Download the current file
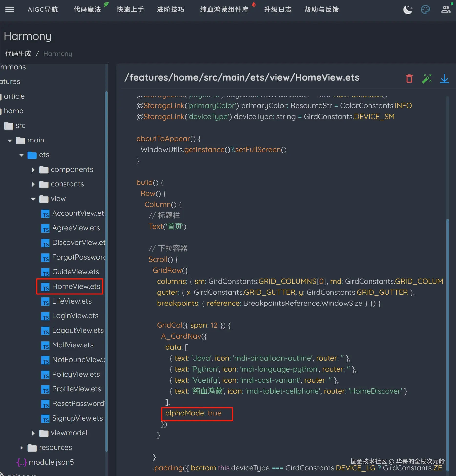 point(444,79)
